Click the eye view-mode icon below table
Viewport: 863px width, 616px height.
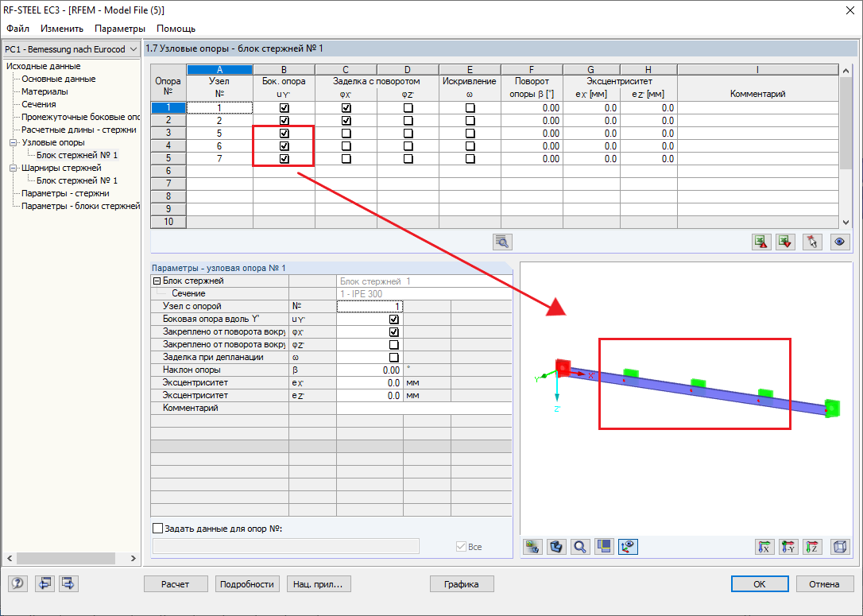(x=839, y=242)
